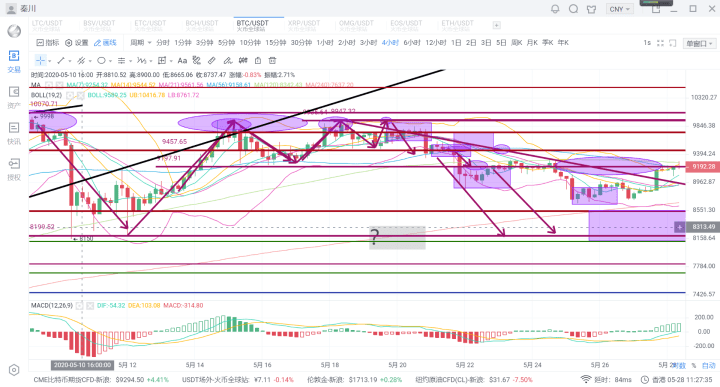The width and height of the screenshot is (720, 387).
Task: Open the 画线 drawing tools
Action: [105, 43]
